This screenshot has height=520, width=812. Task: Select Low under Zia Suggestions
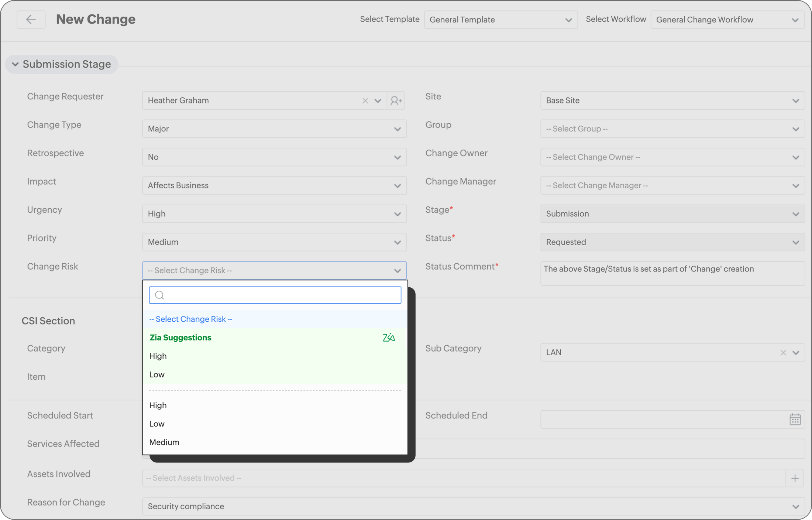click(x=157, y=374)
